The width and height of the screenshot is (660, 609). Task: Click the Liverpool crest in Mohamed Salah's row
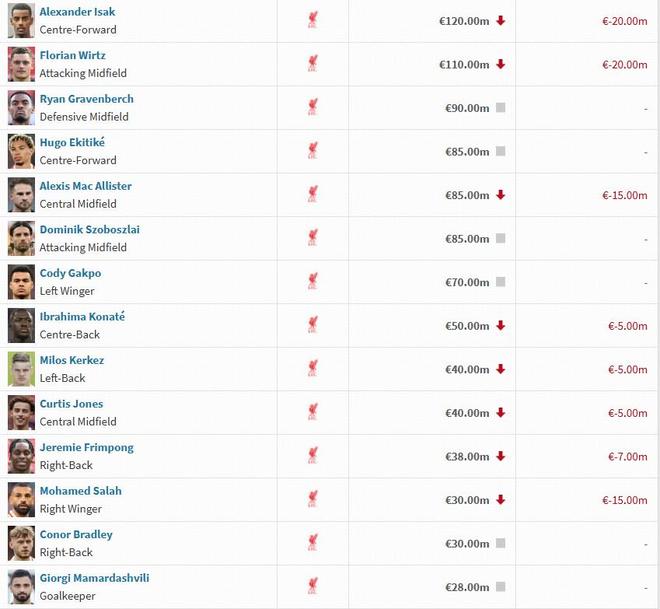pyautogui.click(x=313, y=500)
